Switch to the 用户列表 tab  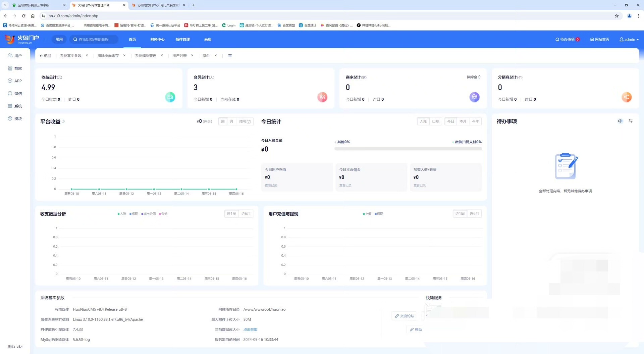[x=179, y=56]
